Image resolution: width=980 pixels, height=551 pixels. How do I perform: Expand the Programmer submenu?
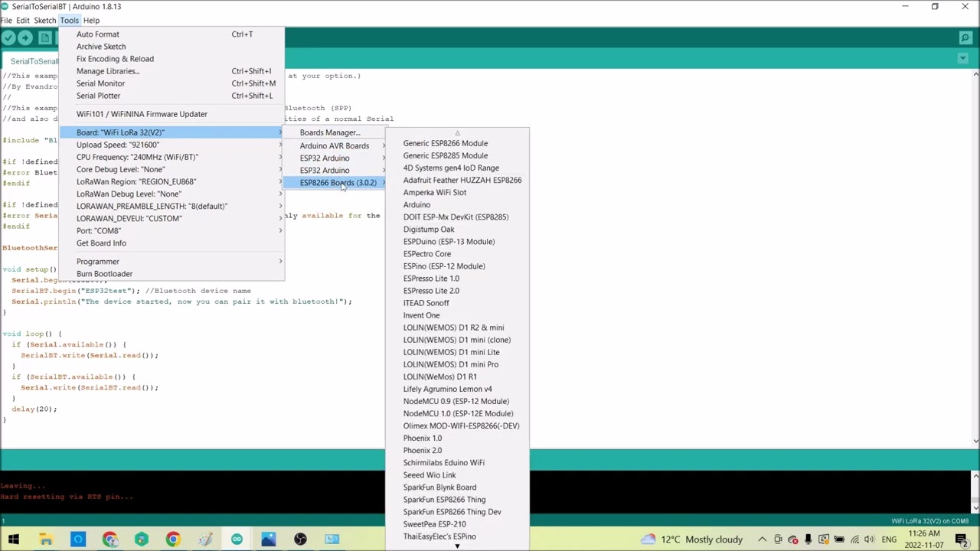pos(173,261)
